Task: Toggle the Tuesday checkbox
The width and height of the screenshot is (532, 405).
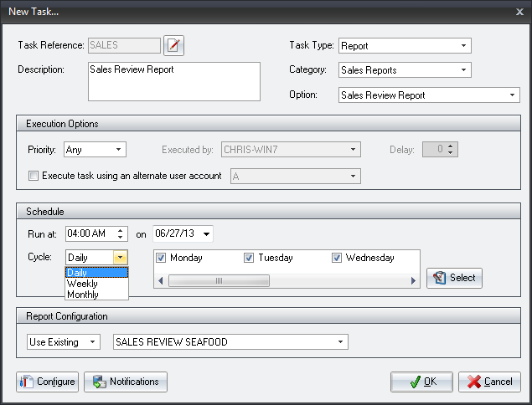Action: click(x=249, y=258)
